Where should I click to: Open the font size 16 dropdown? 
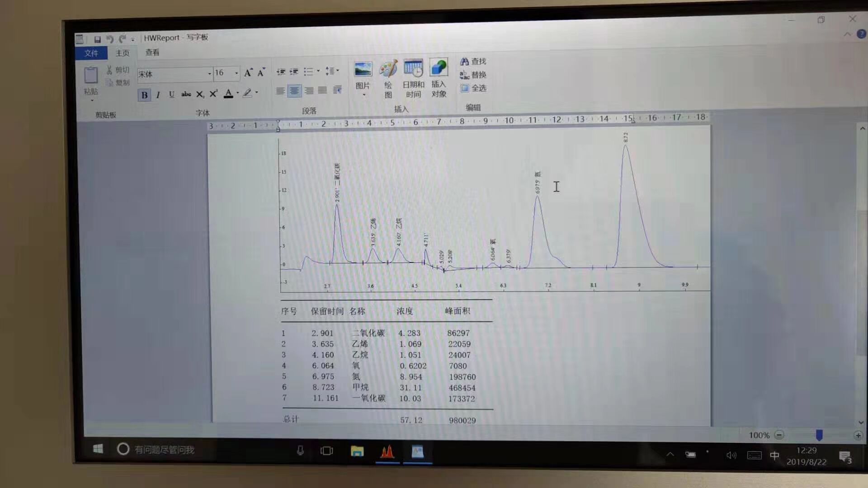coord(236,73)
